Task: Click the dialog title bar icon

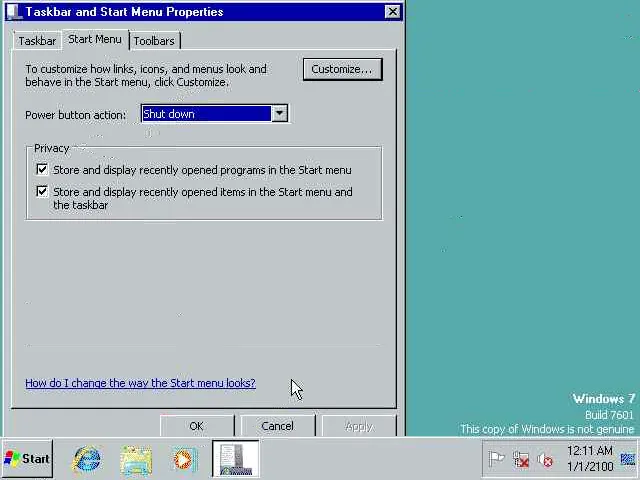Action: tap(14, 11)
